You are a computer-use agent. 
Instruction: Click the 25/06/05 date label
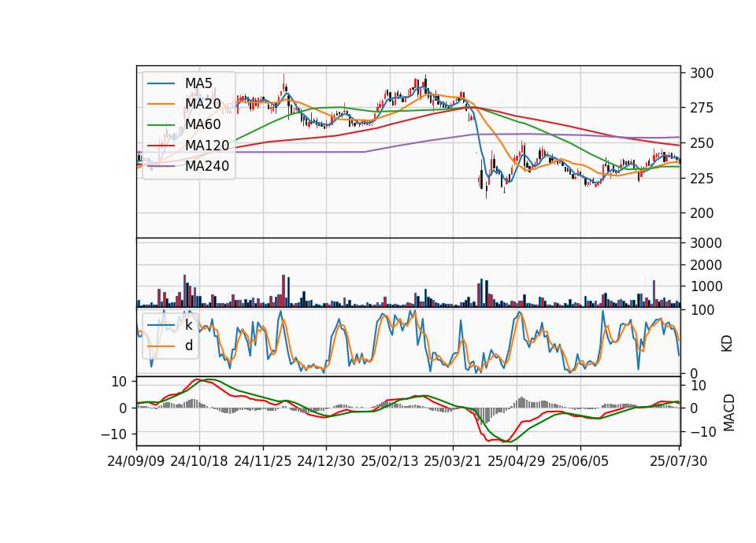(x=580, y=461)
